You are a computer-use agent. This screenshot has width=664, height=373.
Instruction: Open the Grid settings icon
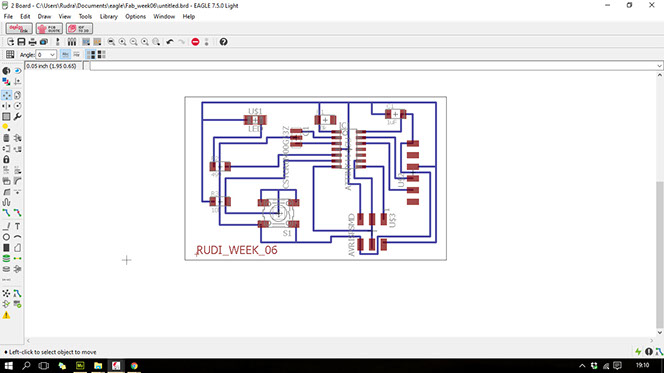10,55
